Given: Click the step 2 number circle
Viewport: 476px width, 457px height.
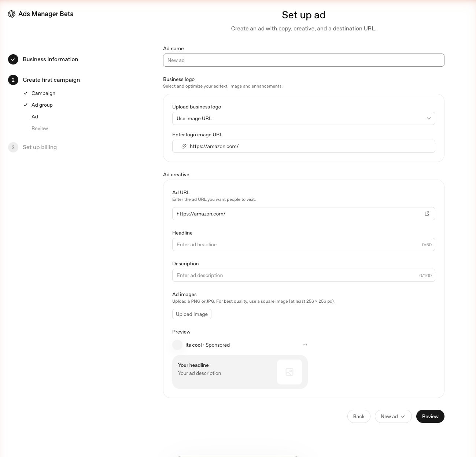Looking at the screenshot, I should (x=13, y=80).
